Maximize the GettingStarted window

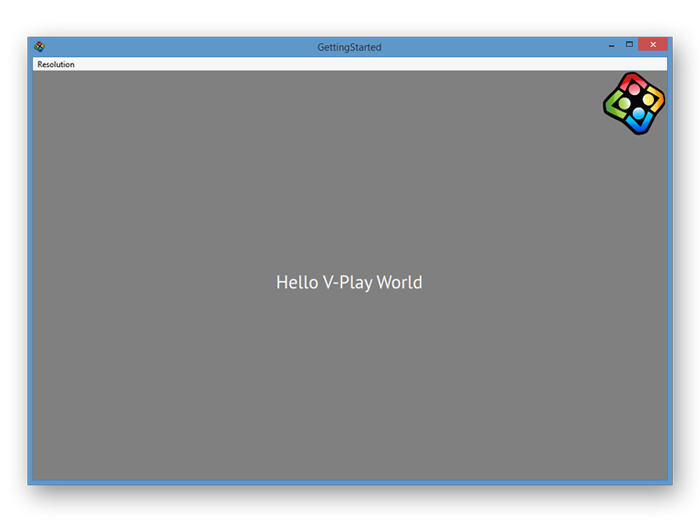click(x=629, y=44)
